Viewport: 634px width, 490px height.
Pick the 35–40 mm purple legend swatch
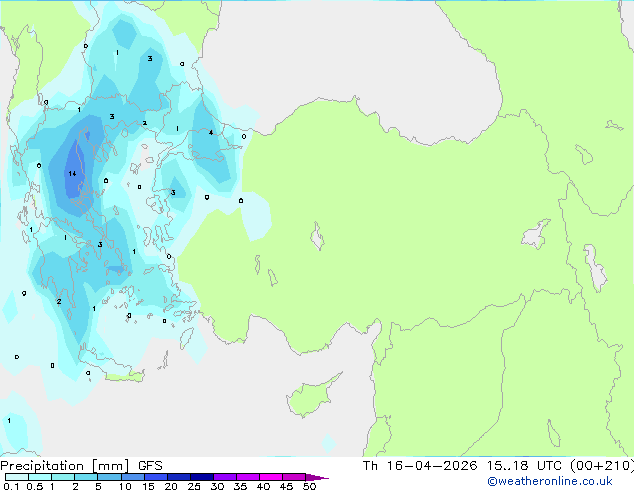click(248, 477)
